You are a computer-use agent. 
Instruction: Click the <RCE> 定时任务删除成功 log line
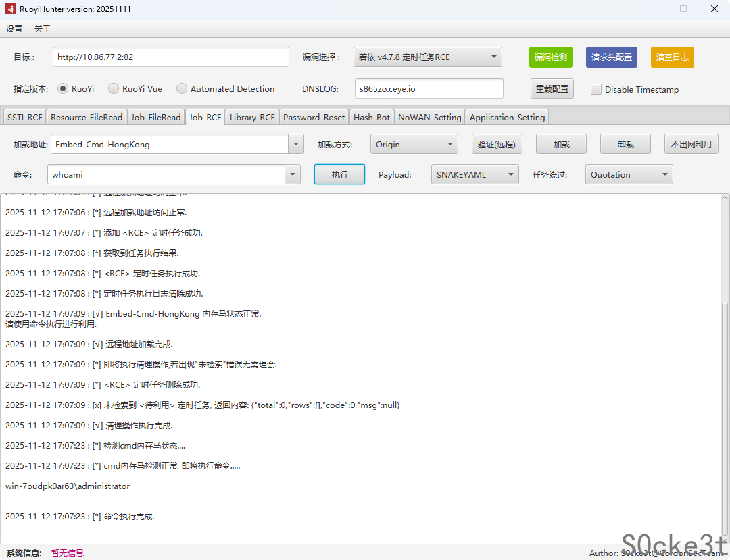point(103,384)
